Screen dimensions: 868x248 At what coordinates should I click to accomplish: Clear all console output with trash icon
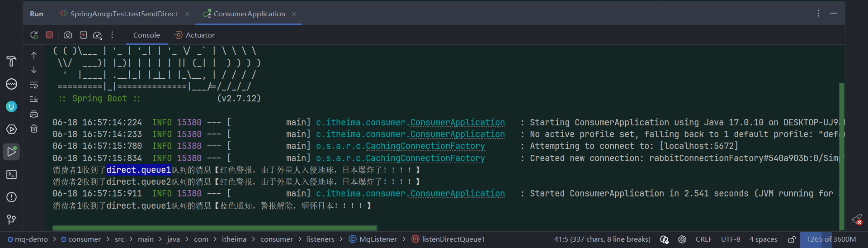click(x=34, y=129)
